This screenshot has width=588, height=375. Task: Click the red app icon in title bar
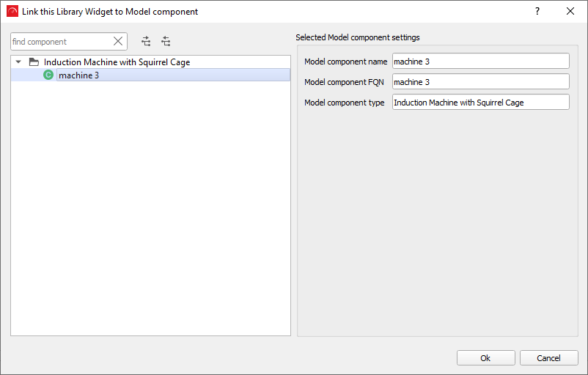click(12, 12)
